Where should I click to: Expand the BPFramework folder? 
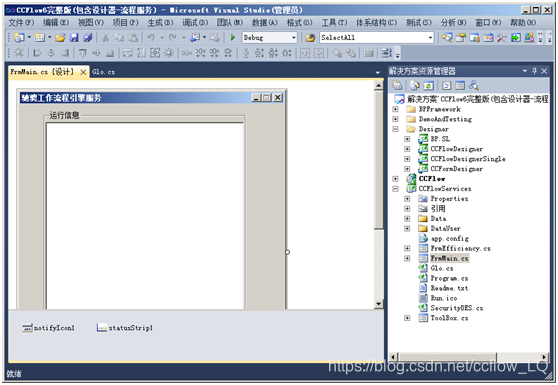(395, 109)
